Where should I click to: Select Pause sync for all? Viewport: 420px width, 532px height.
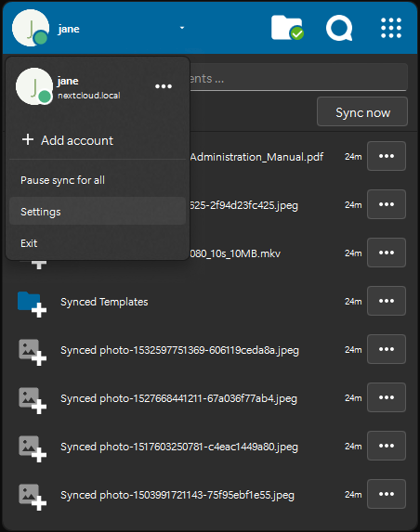98,180
